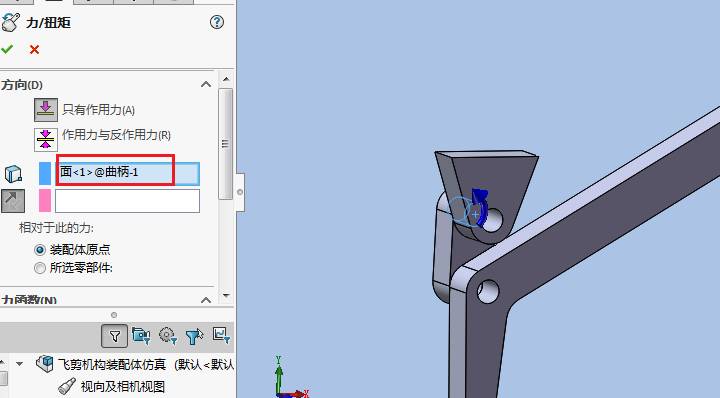
Task: Click the reverse direction arrow button
Action: (12, 201)
